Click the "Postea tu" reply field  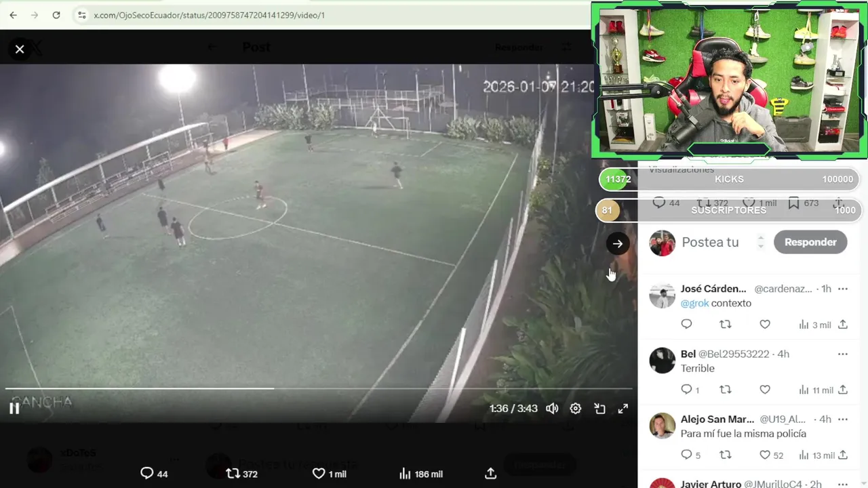(x=710, y=242)
